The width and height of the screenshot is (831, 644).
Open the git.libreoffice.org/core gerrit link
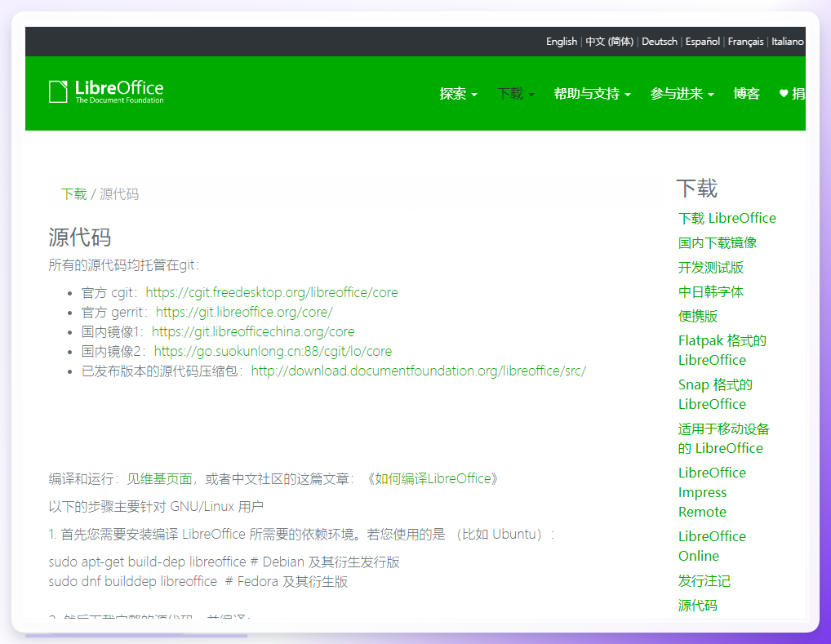pos(244,312)
